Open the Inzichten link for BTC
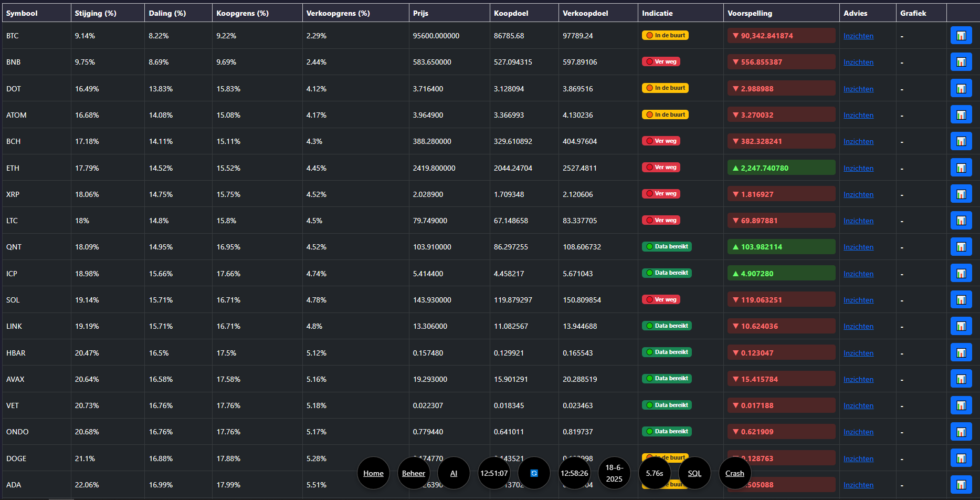 click(x=858, y=36)
